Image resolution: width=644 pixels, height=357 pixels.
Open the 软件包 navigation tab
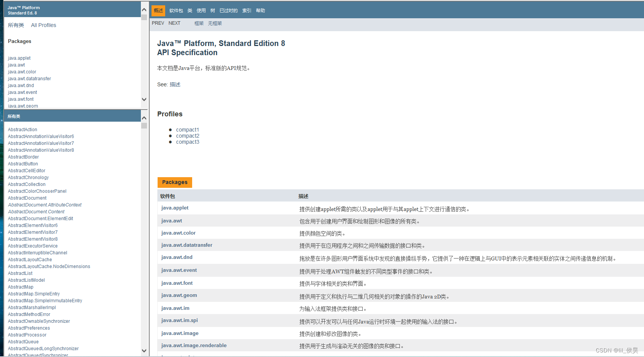coord(176,10)
